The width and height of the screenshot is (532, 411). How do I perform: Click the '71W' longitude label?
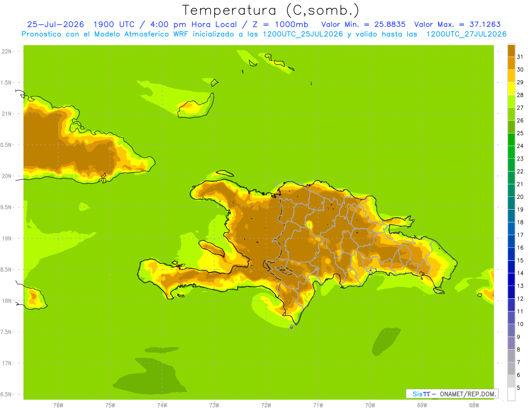(318, 405)
